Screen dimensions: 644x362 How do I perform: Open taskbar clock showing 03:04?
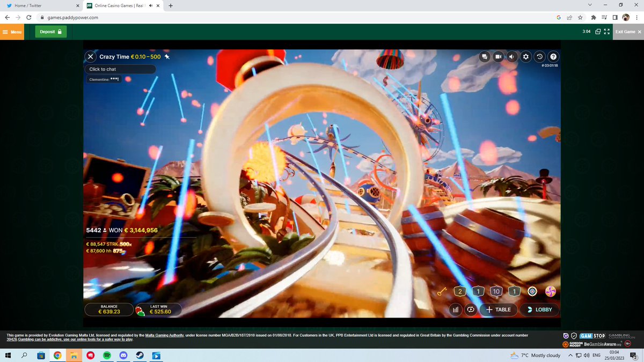(x=614, y=355)
